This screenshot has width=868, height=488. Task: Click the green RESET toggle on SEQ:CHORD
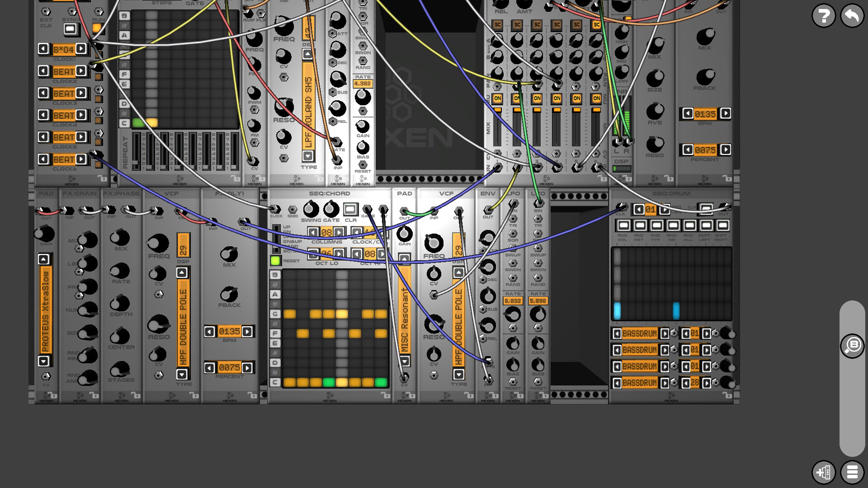[275, 261]
